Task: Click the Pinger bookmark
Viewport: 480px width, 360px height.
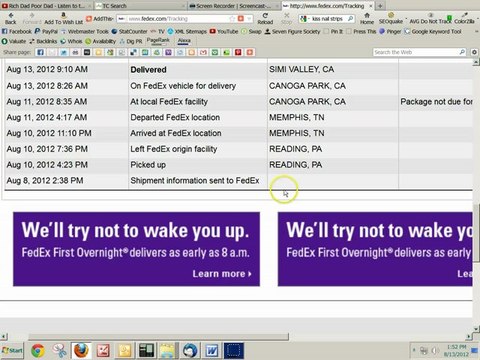Action: (390, 31)
